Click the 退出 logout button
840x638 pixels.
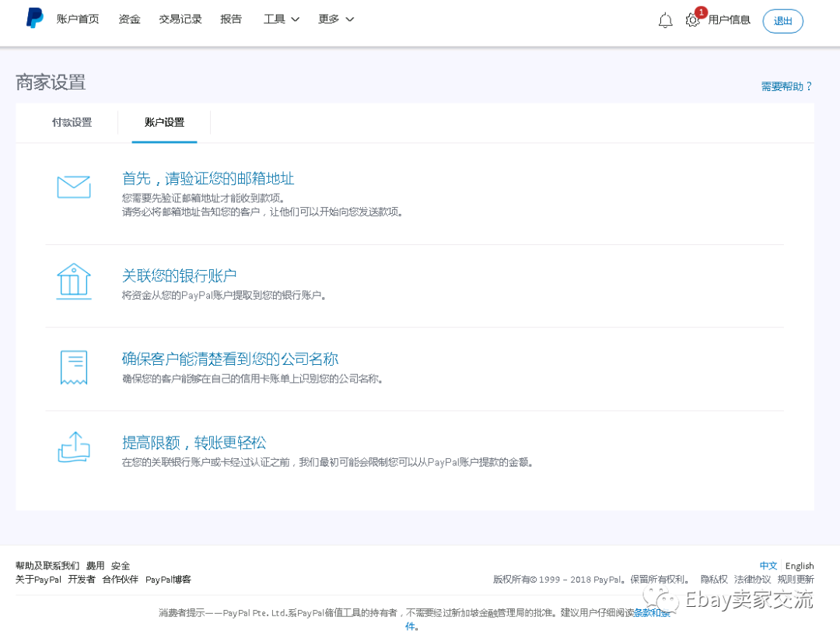[782, 21]
